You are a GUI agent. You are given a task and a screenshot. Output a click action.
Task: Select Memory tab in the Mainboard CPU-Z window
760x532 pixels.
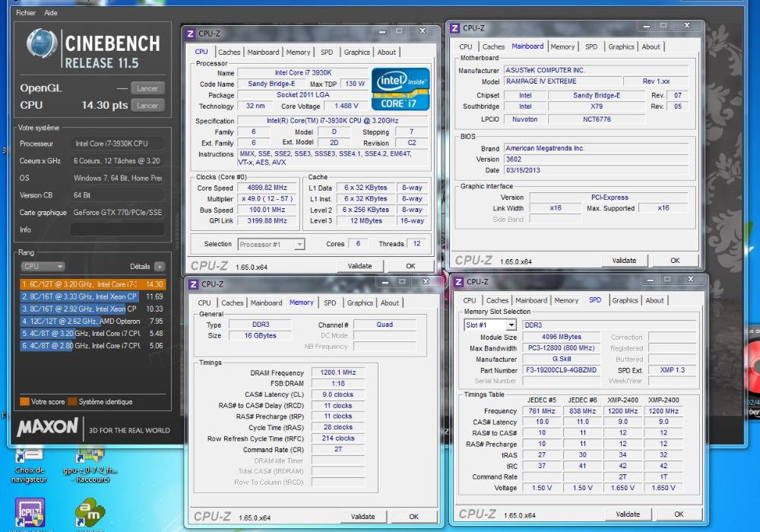click(x=562, y=46)
